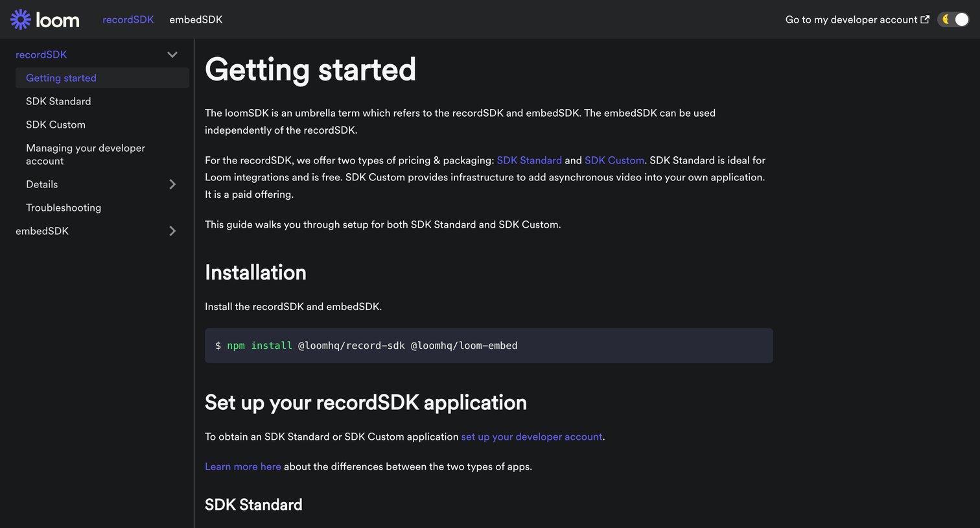Click the external link icon beside developer account
980x528 pixels.
(925, 19)
